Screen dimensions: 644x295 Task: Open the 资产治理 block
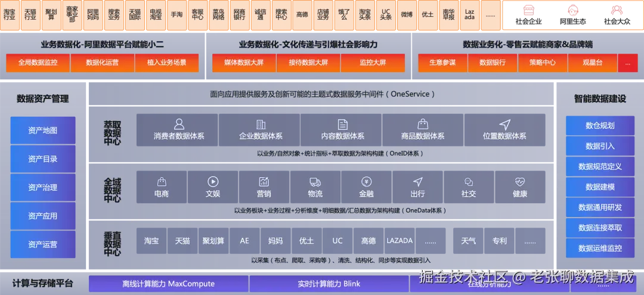43,188
